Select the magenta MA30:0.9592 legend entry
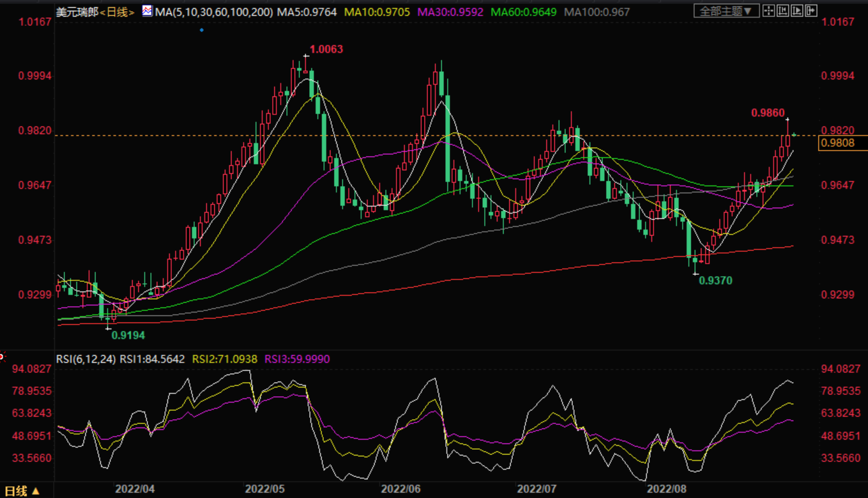 click(x=450, y=12)
